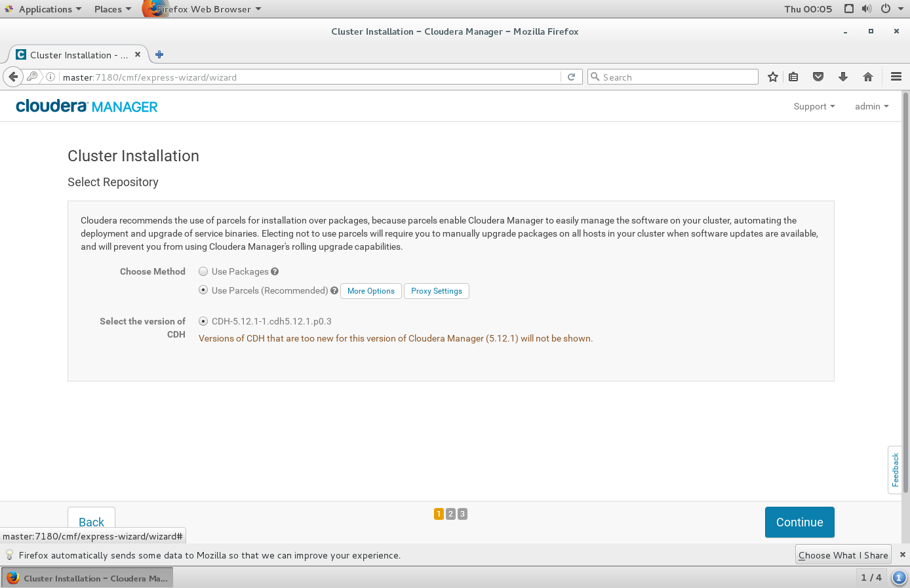Image resolution: width=910 pixels, height=588 pixels.
Task: Click the Applications menu logo icon
Action: pos(9,9)
